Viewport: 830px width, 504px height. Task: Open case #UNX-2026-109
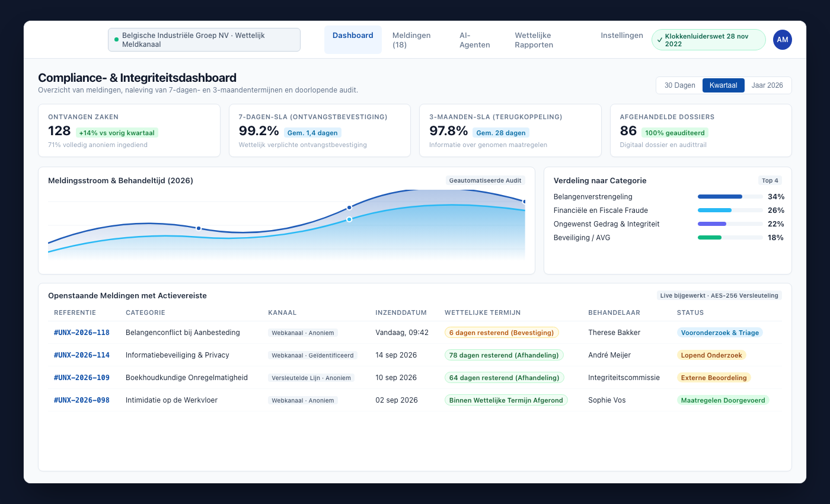pos(82,378)
